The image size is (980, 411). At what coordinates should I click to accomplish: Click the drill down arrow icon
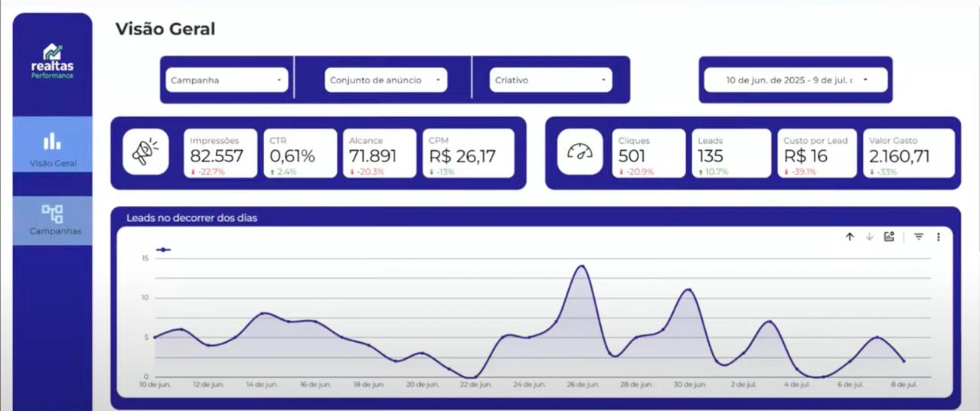[869, 237]
